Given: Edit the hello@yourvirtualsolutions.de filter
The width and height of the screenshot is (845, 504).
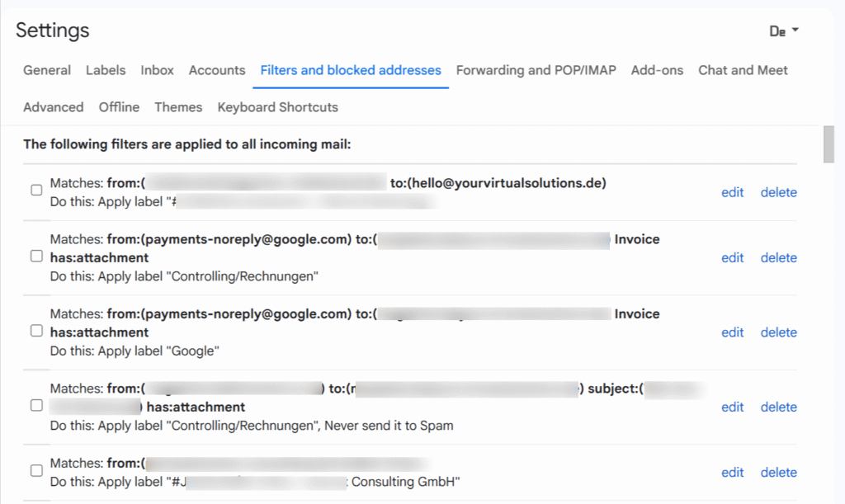Looking at the screenshot, I should [x=732, y=192].
